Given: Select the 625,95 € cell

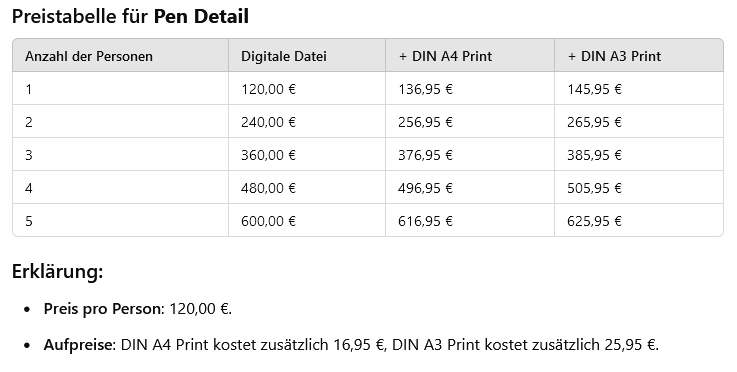Looking at the screenshot, I should [594, 221].
